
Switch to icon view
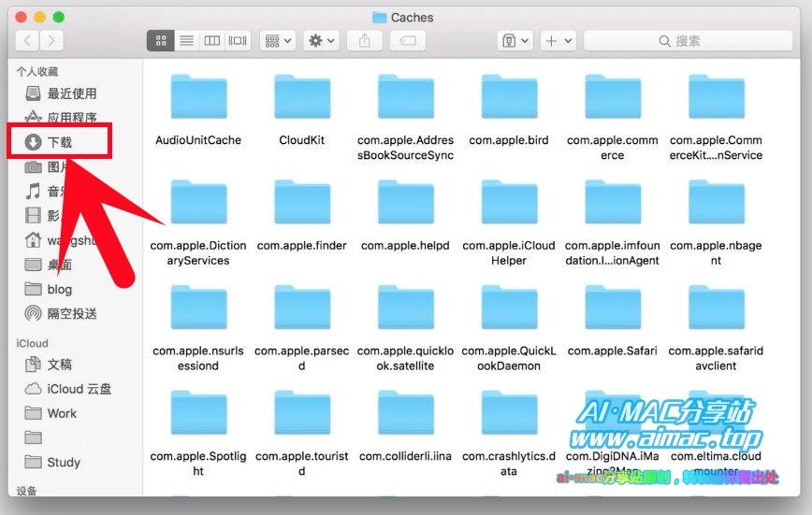(161, 40)
